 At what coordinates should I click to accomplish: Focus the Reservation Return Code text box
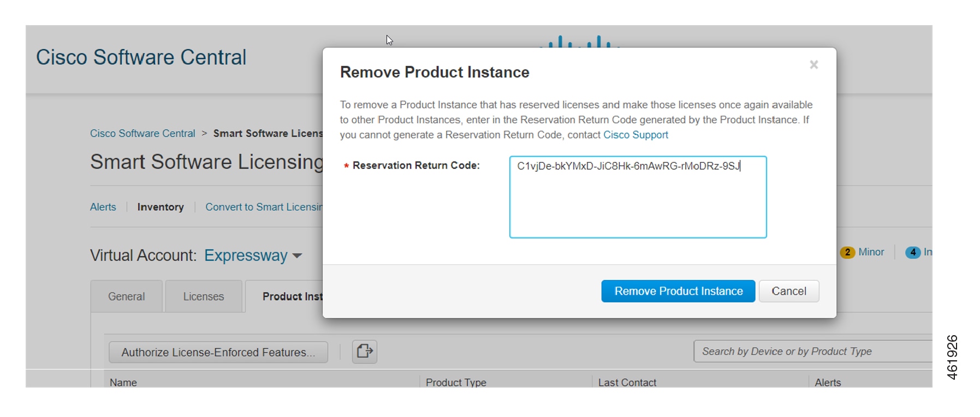pos(638,197)
